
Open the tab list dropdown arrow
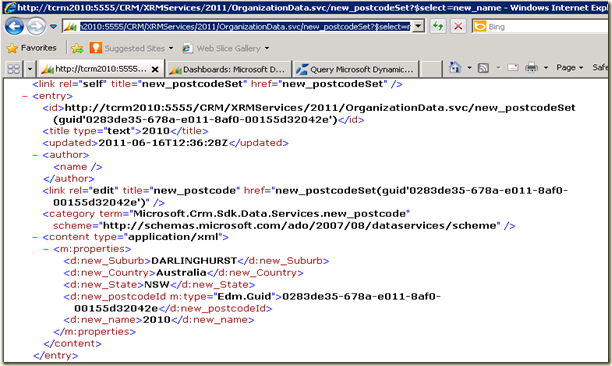(x=30, y=69)
